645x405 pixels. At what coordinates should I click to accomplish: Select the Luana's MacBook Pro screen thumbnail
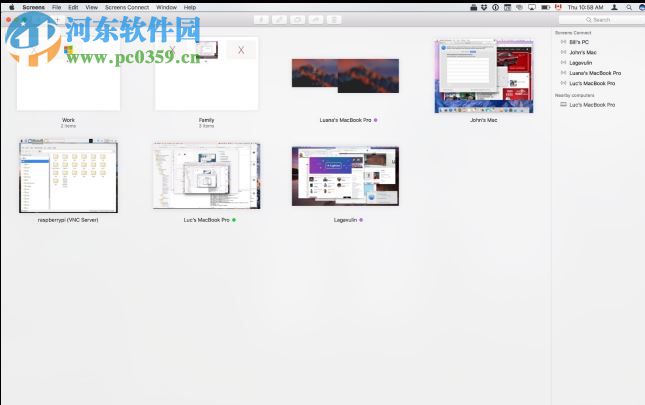[x=345, y=76]
